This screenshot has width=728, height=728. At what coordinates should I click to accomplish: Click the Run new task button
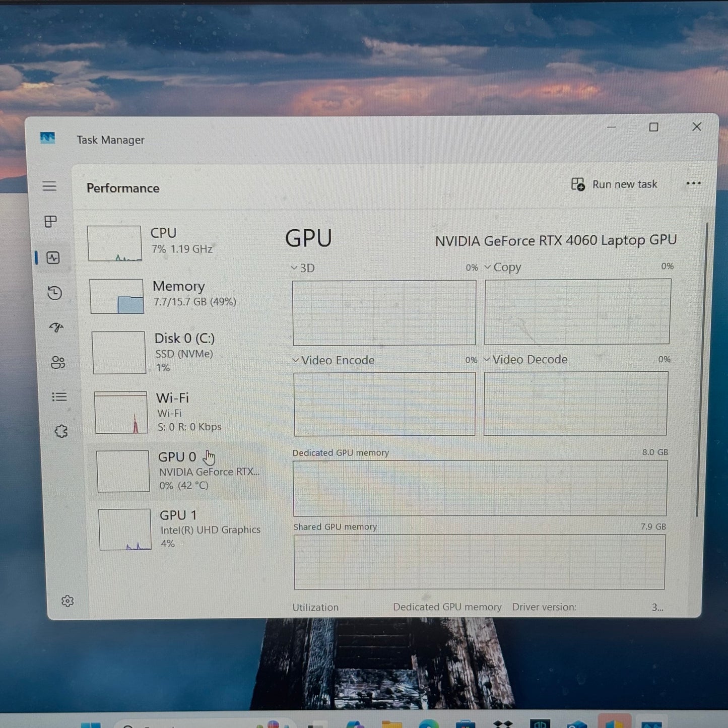(614, 184)
